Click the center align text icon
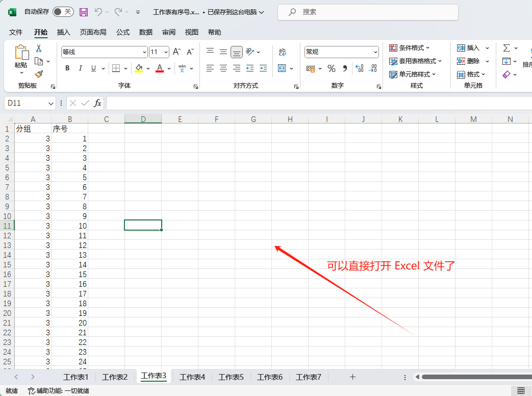The image size is (532, 396). point(223,68)
